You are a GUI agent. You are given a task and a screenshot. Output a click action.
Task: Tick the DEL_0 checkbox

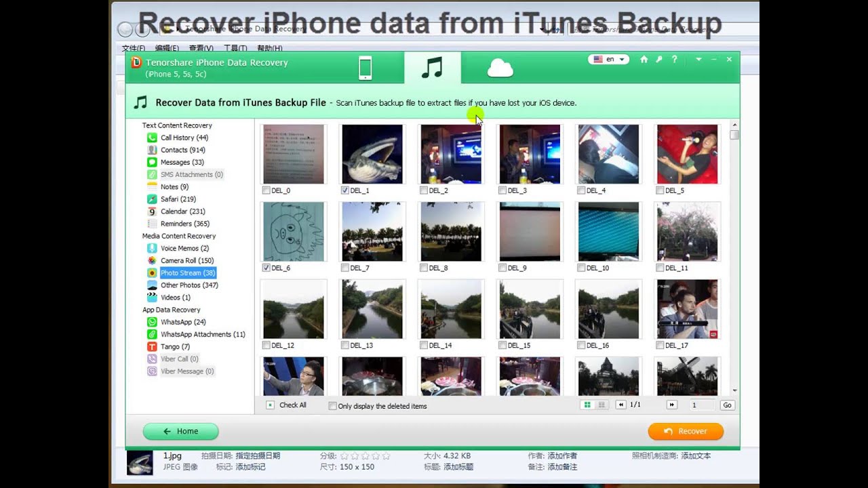tap(266, 190)
